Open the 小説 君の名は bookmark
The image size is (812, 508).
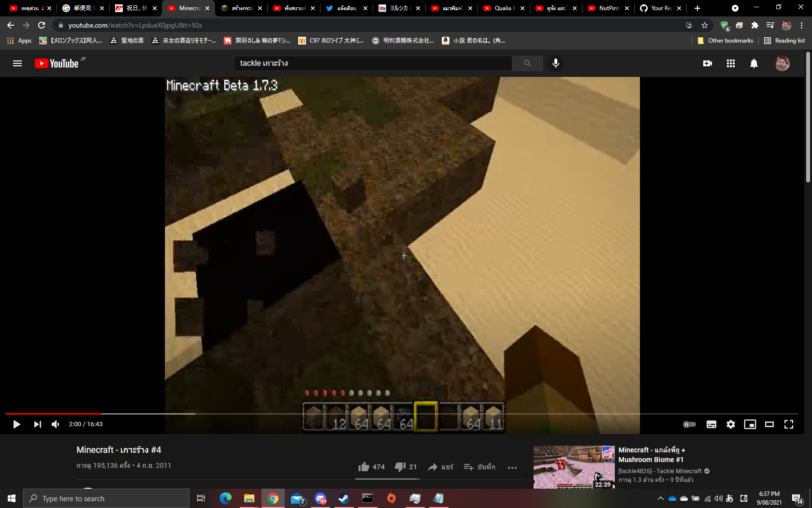pos(474,41)
